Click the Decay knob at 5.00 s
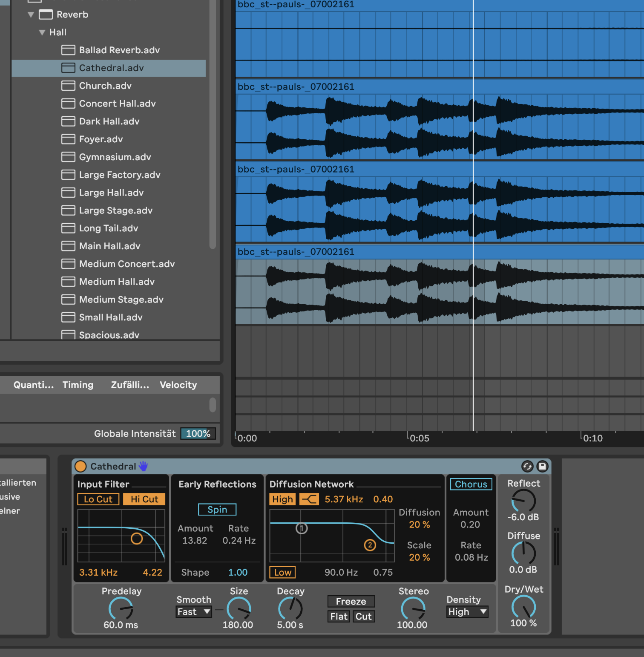Screen dimensions: 644x657 [290, 608]
